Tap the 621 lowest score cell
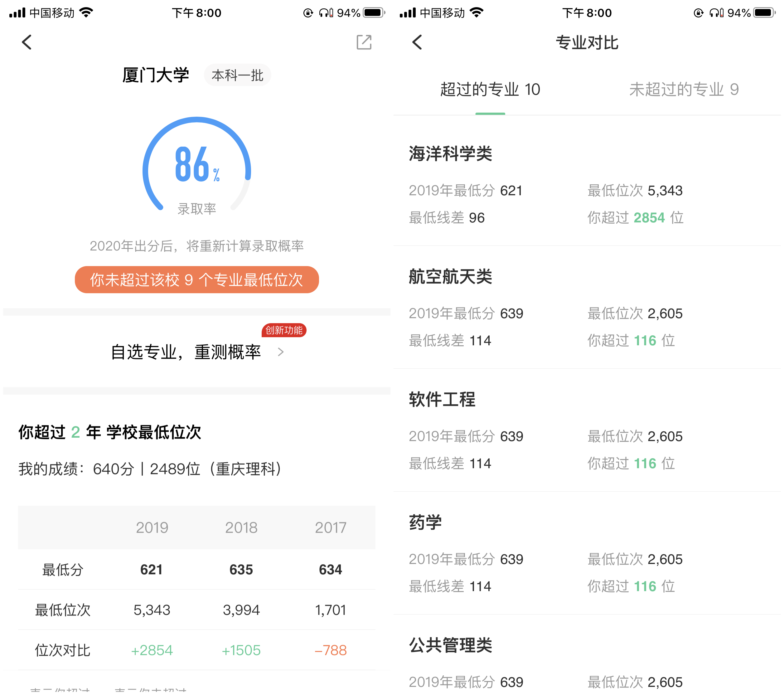Image resolution: width=784 pixels, height=695 pixels. [x=152, y=570]
